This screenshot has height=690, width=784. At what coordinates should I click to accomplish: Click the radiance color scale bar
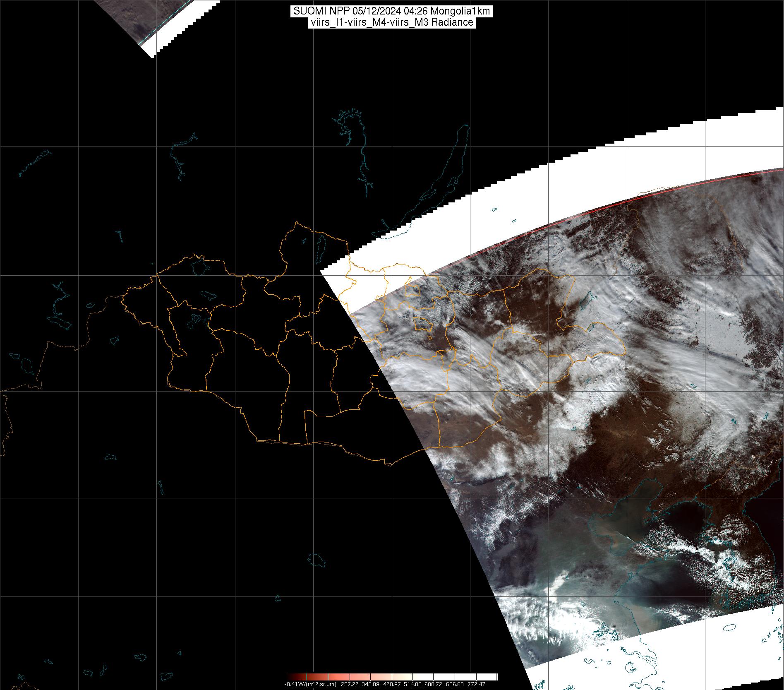click(x=391, y=677)
